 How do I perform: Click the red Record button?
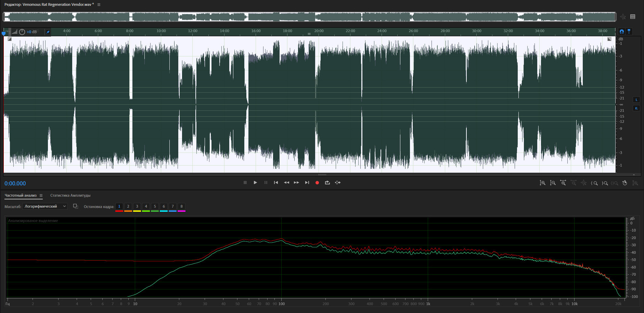317,183
